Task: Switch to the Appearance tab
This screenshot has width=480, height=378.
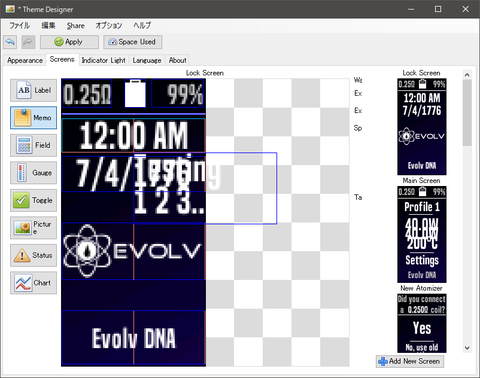Action: click(x=25, y=60)
